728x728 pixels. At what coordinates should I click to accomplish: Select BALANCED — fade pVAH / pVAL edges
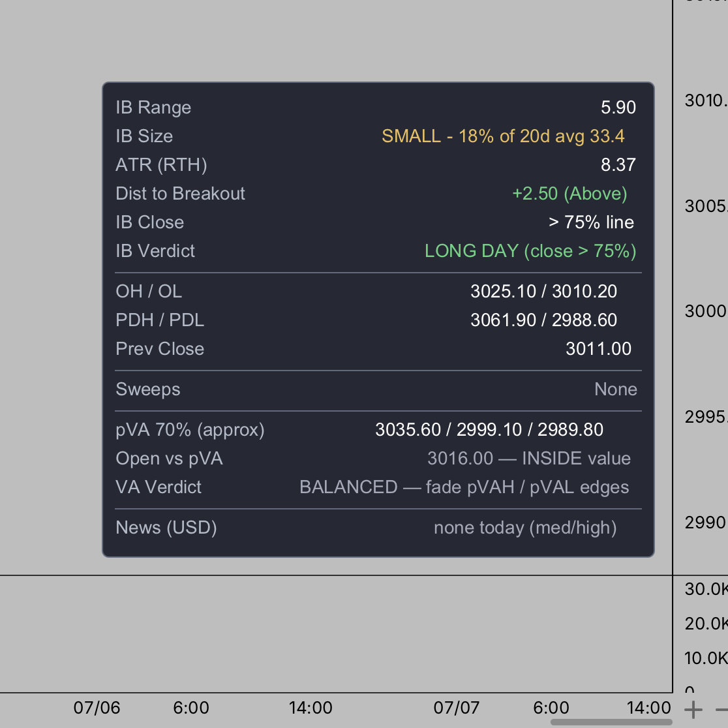[x=464, y=487]
